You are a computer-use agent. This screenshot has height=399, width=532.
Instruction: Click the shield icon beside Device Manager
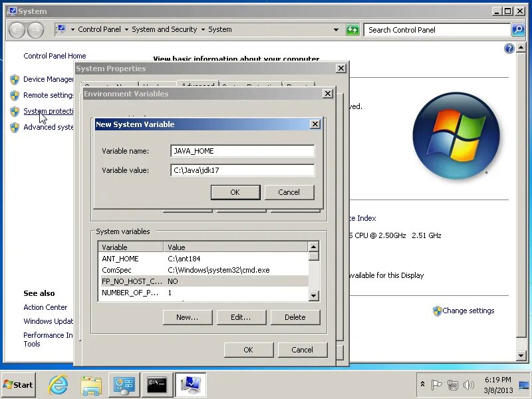pyautogui.click(x=15, y=80)
